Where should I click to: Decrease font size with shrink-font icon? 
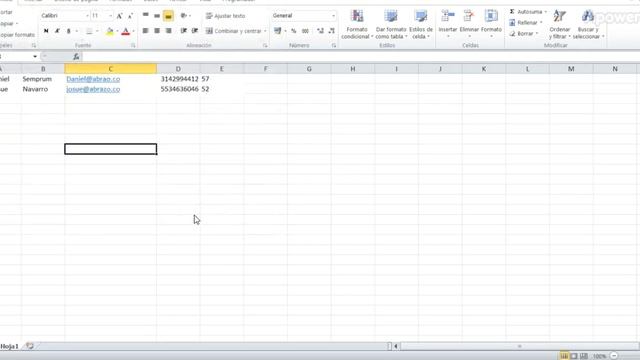tap(130, 16)
